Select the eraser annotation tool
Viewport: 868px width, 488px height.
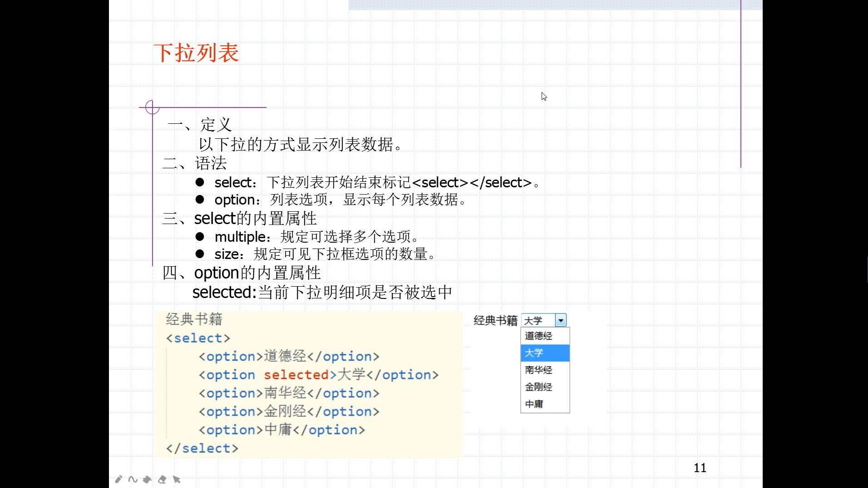pos(162,479)
